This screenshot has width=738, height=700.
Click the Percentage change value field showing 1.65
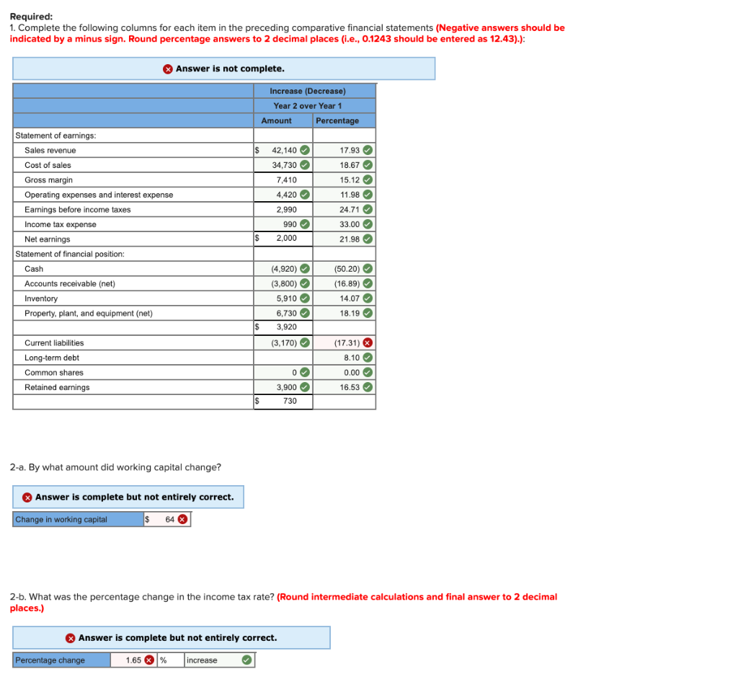[x=132, y=660]
